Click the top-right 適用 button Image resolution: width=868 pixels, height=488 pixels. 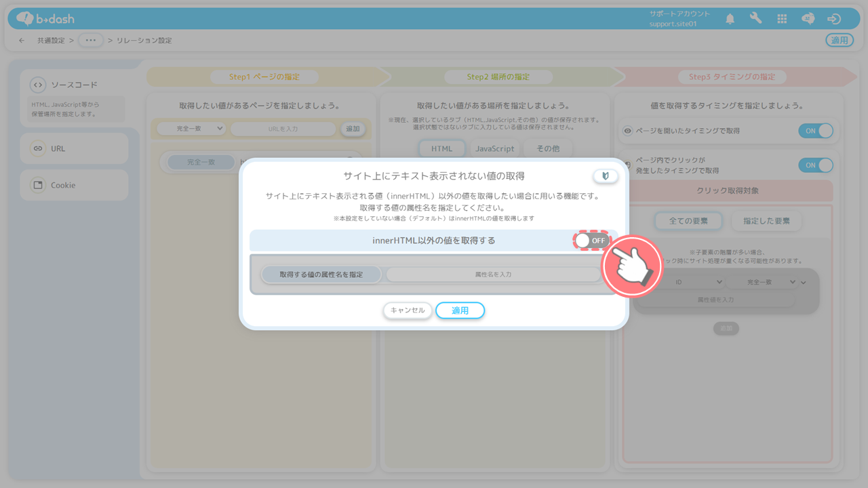coord(840,41)
